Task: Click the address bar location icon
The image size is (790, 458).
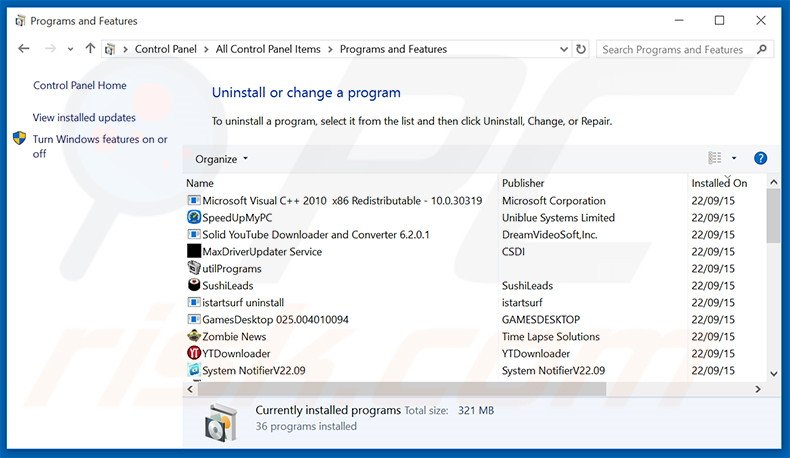Action: point(110,49)
